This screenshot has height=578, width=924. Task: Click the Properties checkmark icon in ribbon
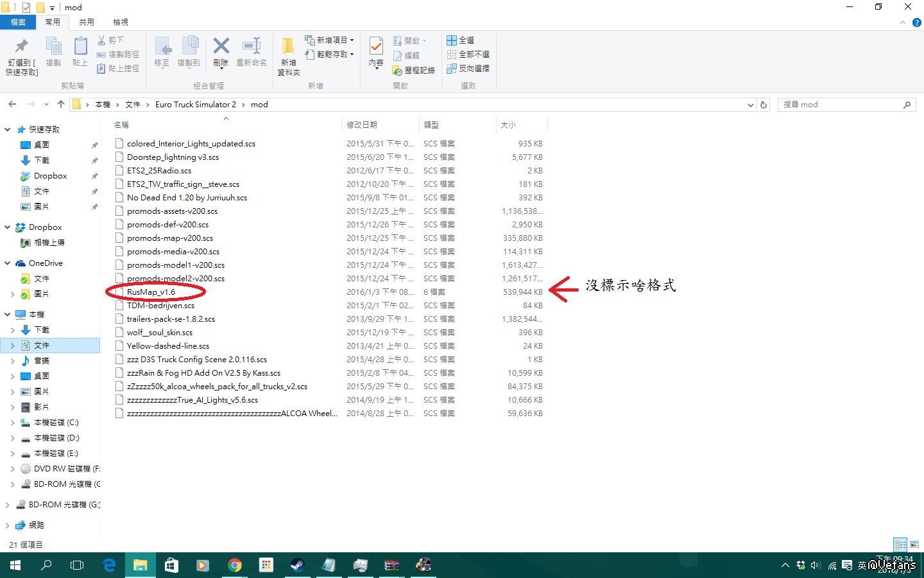tap(376, 47)
